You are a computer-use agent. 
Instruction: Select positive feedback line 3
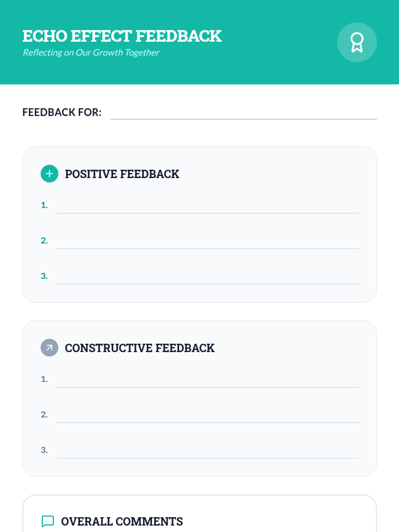coord(207,277)
